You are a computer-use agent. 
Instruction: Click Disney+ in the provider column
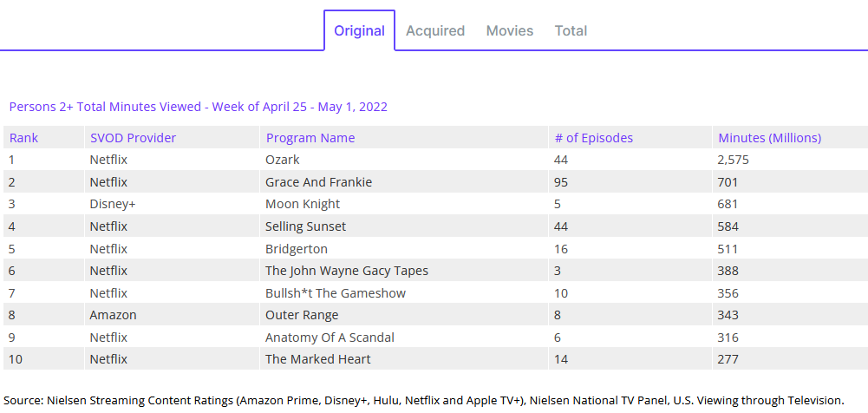113,204
